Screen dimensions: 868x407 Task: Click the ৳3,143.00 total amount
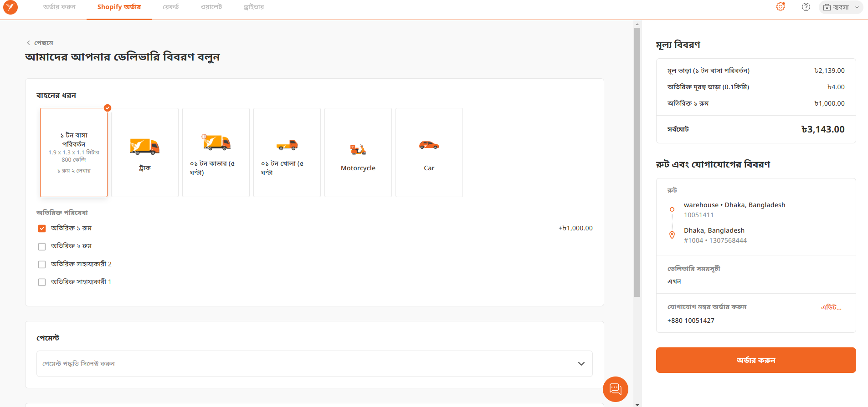(x=823, y=129)
